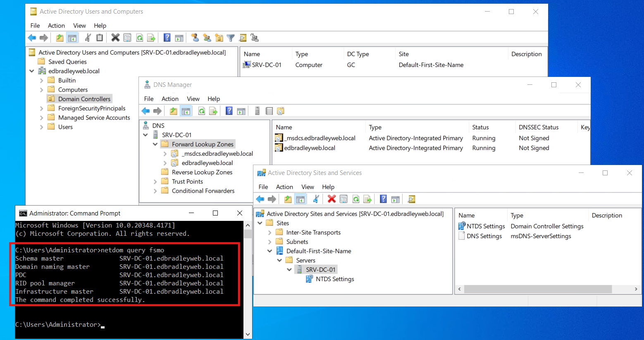Viewport: 644px width, 340px height.
Task: Click the Back navigation button in ADUC
Action: tap(32, 38)
